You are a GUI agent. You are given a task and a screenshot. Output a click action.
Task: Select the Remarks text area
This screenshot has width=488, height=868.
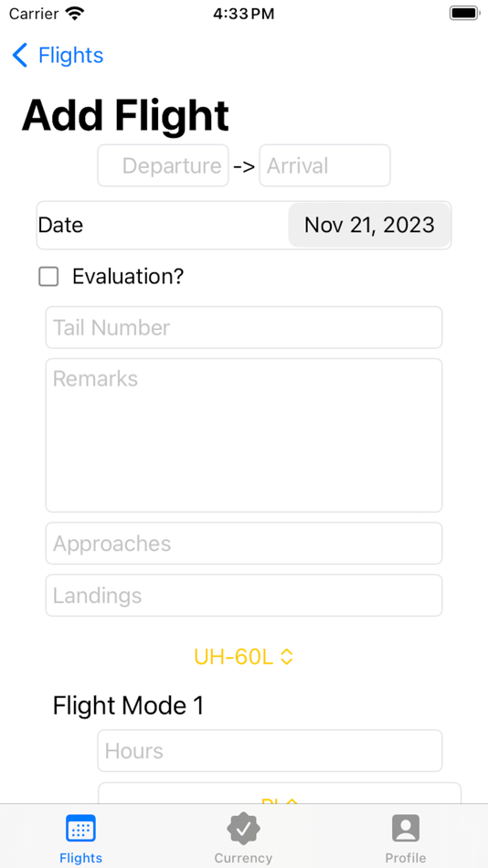(244, 436)
